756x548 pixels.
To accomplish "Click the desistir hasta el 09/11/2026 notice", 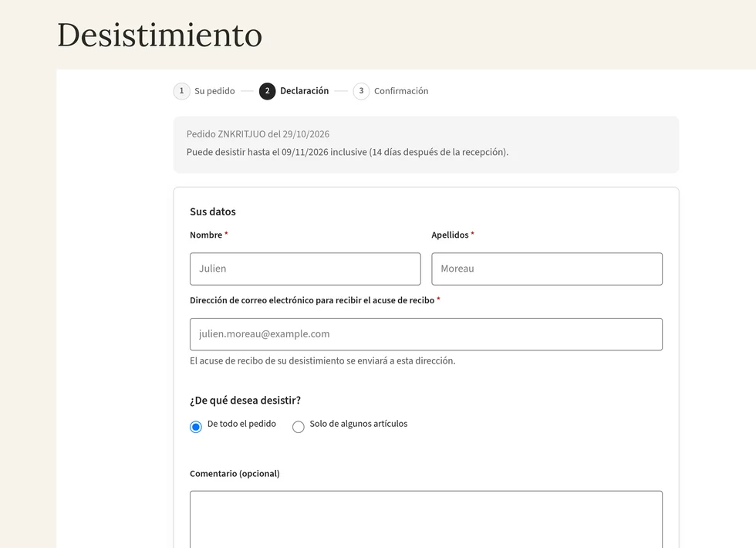I will tap(347, 152).
